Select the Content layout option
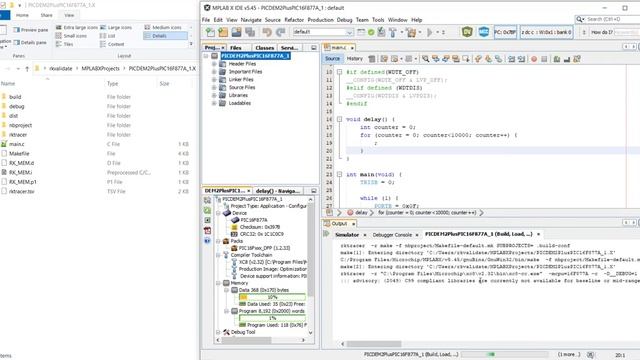Image resolution: width=640 pixels, height=360 pixels. point(112,44)
